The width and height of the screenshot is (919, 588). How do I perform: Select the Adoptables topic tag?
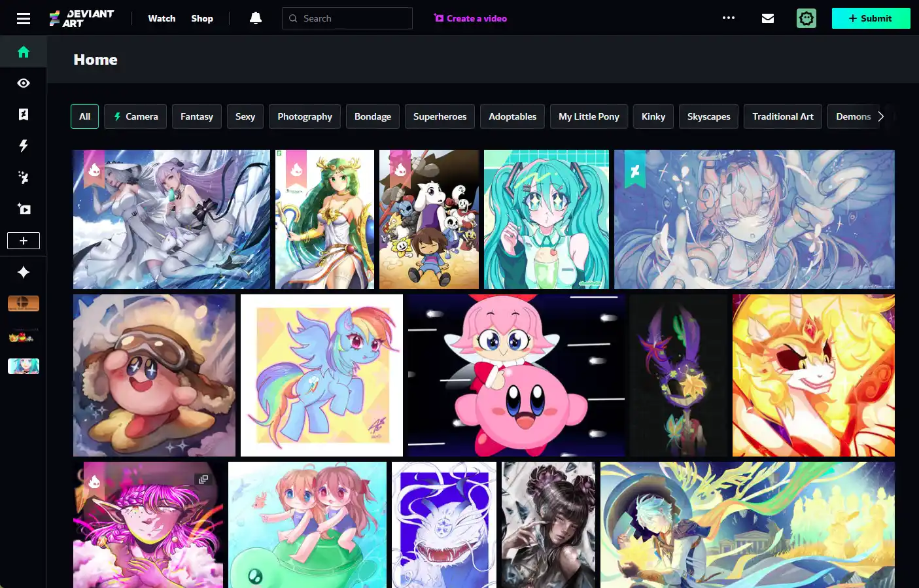tap(512, 116)
